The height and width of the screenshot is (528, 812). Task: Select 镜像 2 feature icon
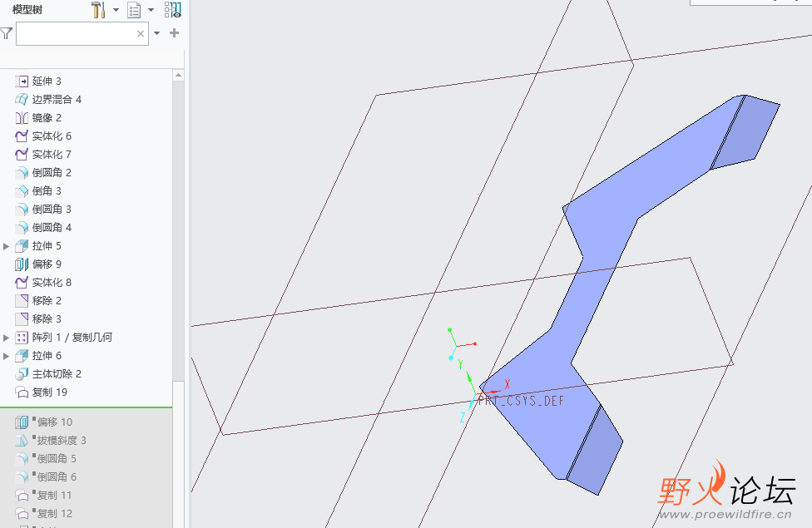point(22,118)
